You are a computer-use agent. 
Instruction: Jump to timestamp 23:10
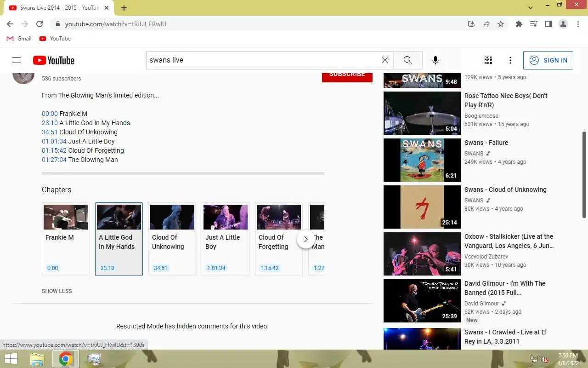tap(50, 123)
